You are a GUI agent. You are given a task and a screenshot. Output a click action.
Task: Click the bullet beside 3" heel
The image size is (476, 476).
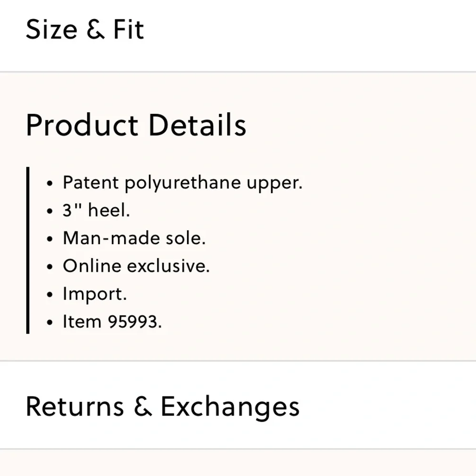[50, 211]
